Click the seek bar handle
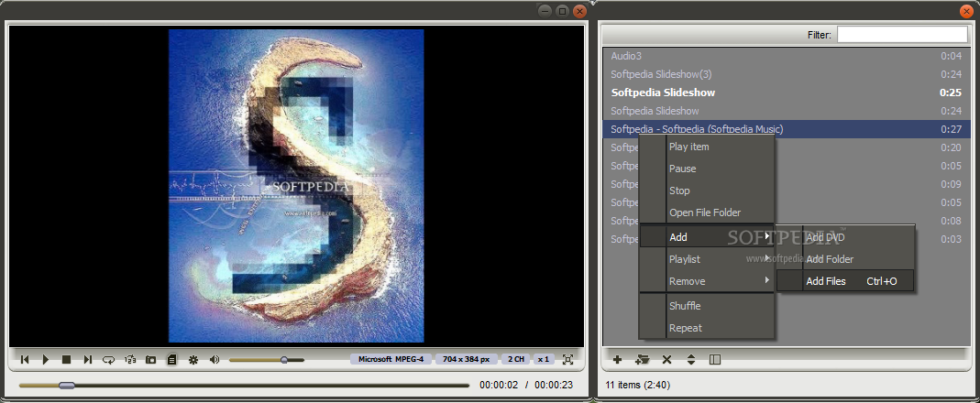The width and height of the screenshot is (980, 403). tap(67, 386)
